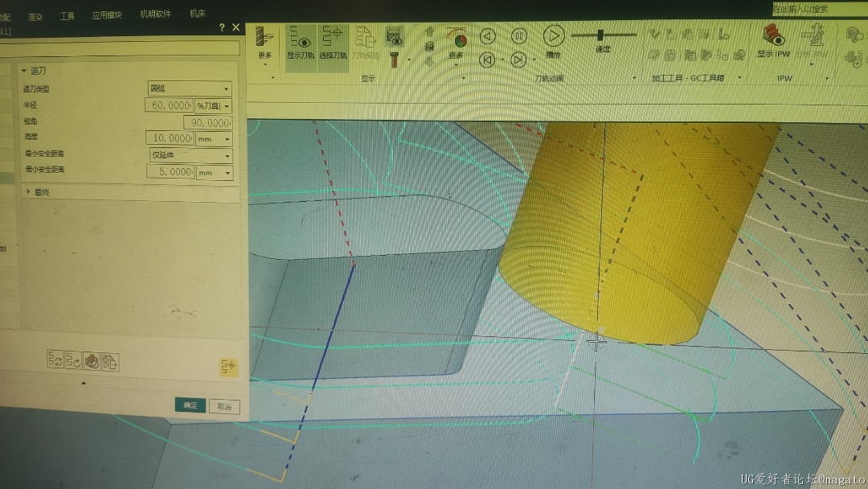Pause the tool path animation
Screen dimensions: 868x489
tap(518, 36)
